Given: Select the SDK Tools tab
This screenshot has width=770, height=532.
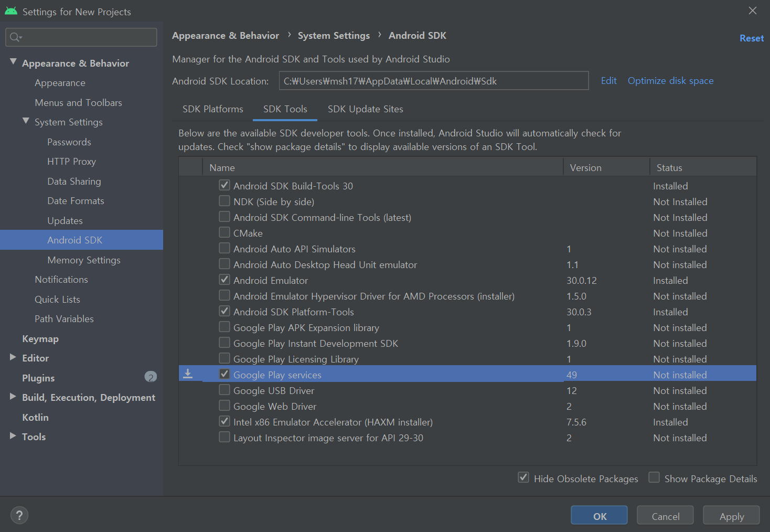Looking at the screenshot, I should 285,109.
